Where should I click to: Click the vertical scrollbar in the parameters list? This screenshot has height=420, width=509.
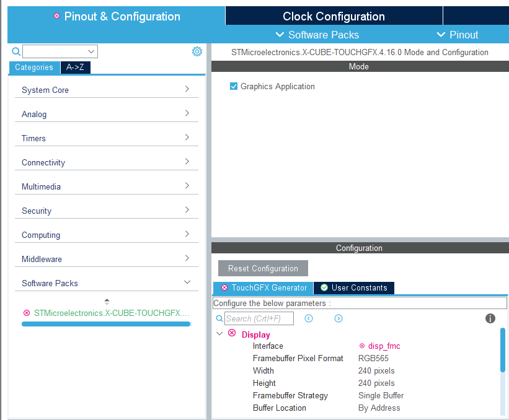tap(503, 350)
